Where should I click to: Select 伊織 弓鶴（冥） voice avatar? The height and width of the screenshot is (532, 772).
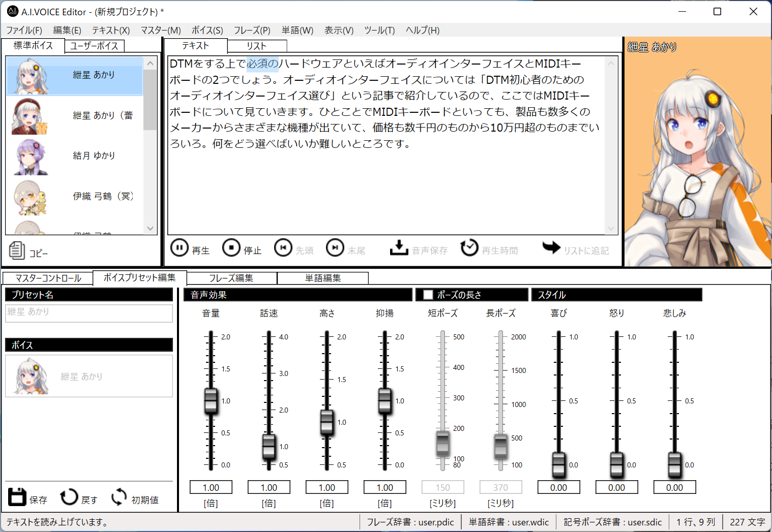point(30,198)
